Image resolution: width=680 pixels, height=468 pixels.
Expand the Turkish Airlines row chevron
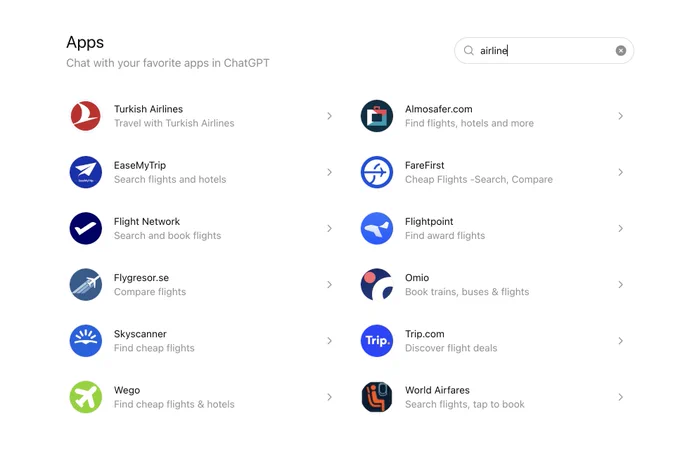click(330, 116)
